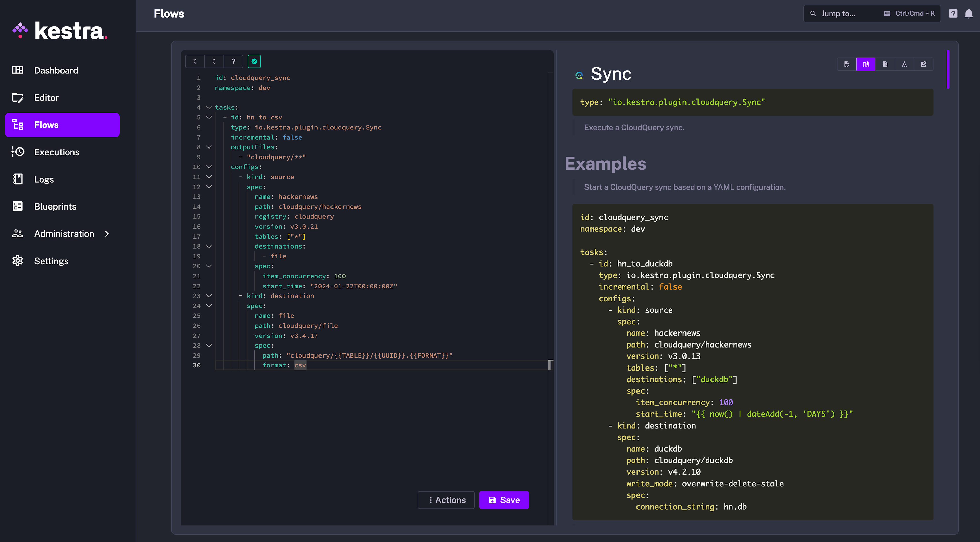This screenshot has height=542, width=980.
Task: Expand the tasks section on line 4
Action: (x=208, y=107)
